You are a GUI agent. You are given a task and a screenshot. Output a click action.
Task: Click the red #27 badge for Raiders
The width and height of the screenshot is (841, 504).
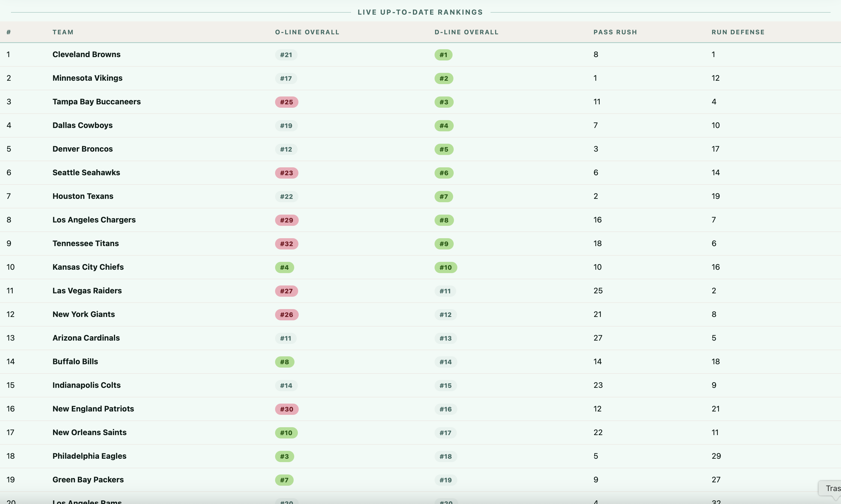(286, 291)
